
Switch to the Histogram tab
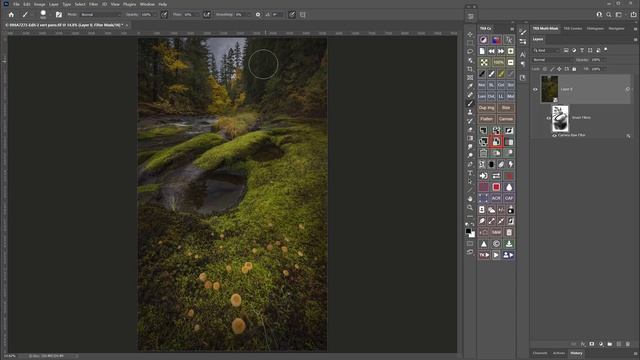595,29
